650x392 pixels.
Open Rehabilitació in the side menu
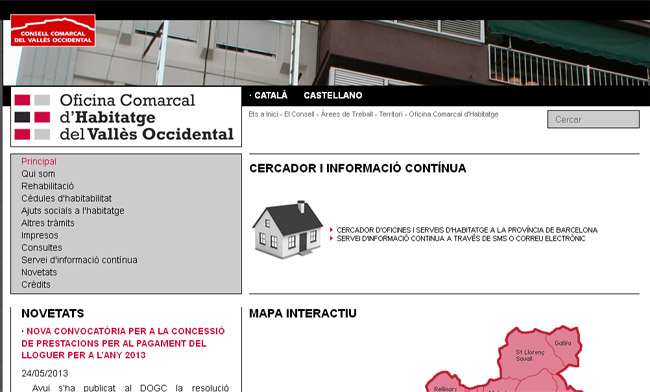(48, 186)
